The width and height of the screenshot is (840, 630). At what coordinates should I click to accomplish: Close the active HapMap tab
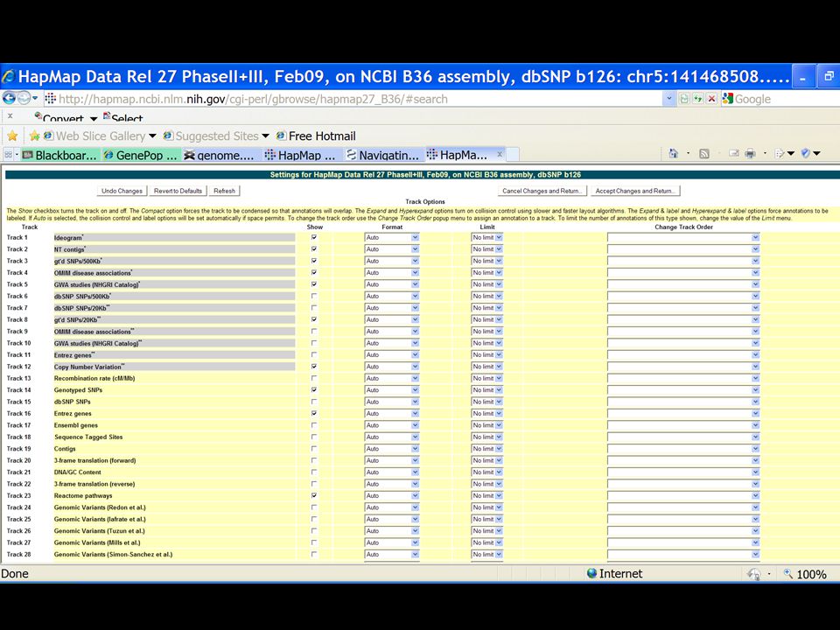pyautogui.click(x=500, y=154)
